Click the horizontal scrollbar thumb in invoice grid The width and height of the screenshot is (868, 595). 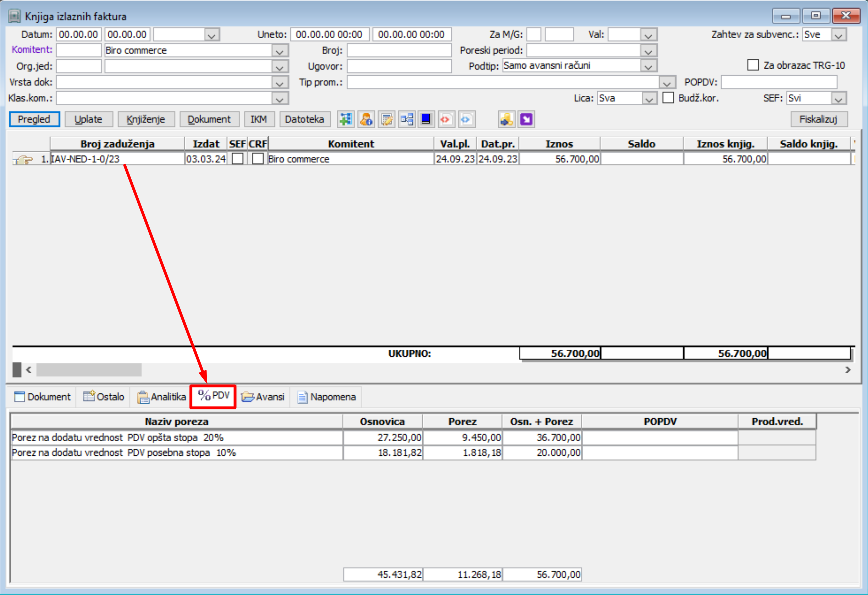coord(89,370)
